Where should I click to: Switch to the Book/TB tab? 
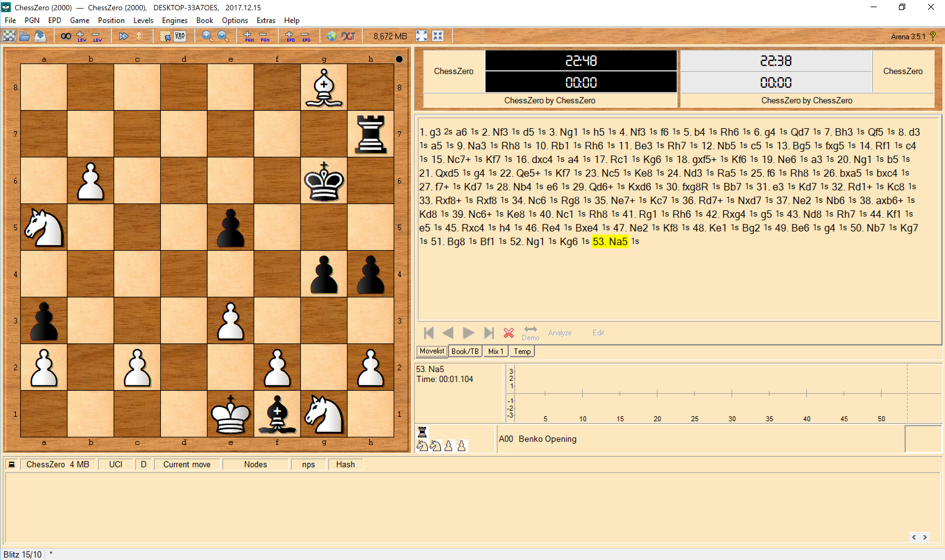click(465, 351)
